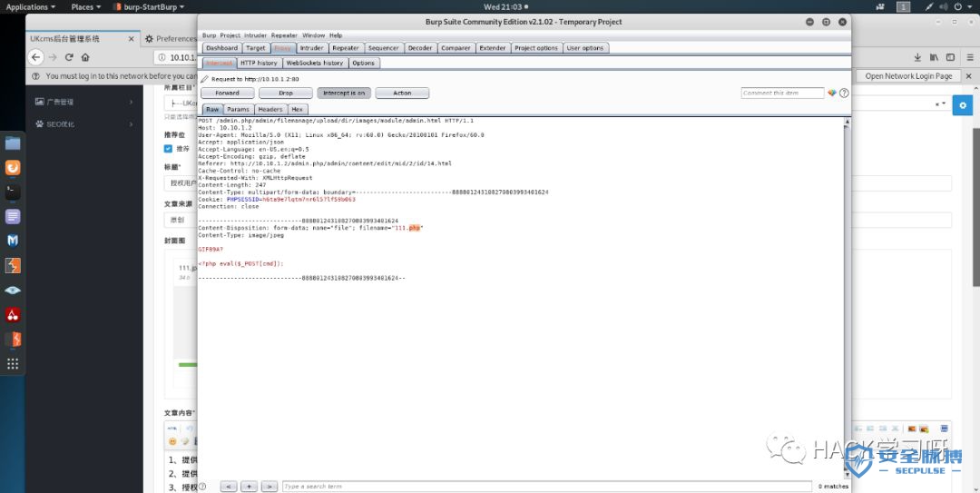Switch request view to Params
Viewport: 980px width, 493px height.
(x=238, y=109)
